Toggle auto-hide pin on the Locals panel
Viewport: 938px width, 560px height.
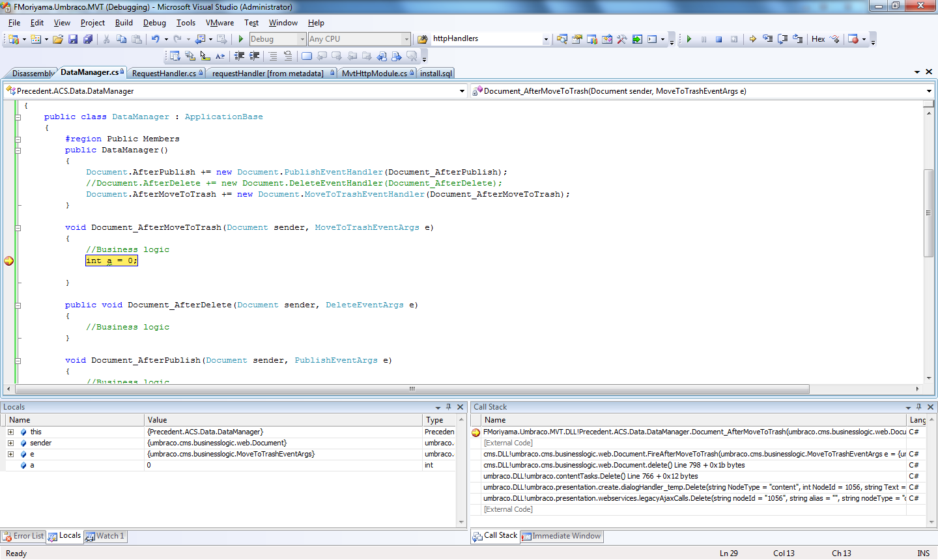[448, 407]
